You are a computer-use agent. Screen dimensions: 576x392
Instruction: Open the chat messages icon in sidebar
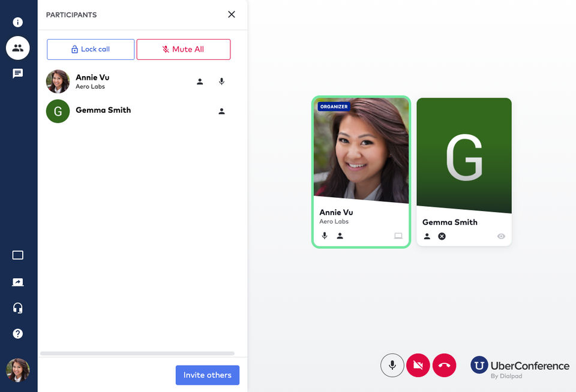tap(17, 73)
